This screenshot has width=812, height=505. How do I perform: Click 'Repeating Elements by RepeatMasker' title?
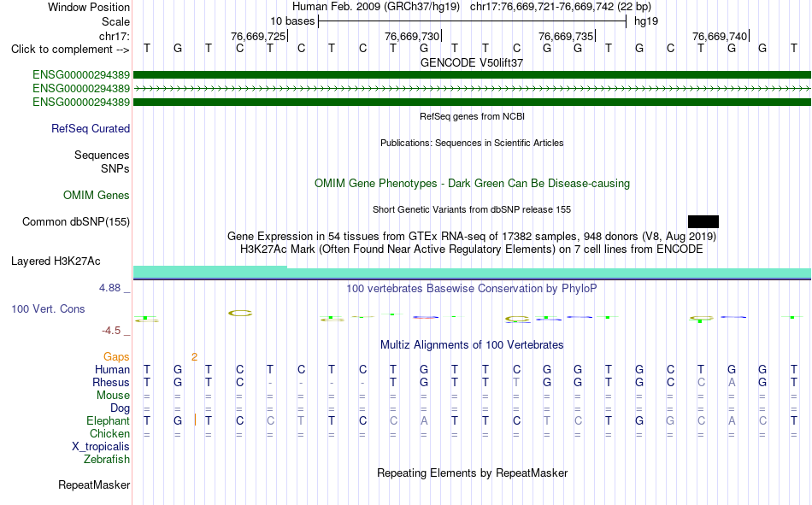pyautogui.click(x=473, y=473)
